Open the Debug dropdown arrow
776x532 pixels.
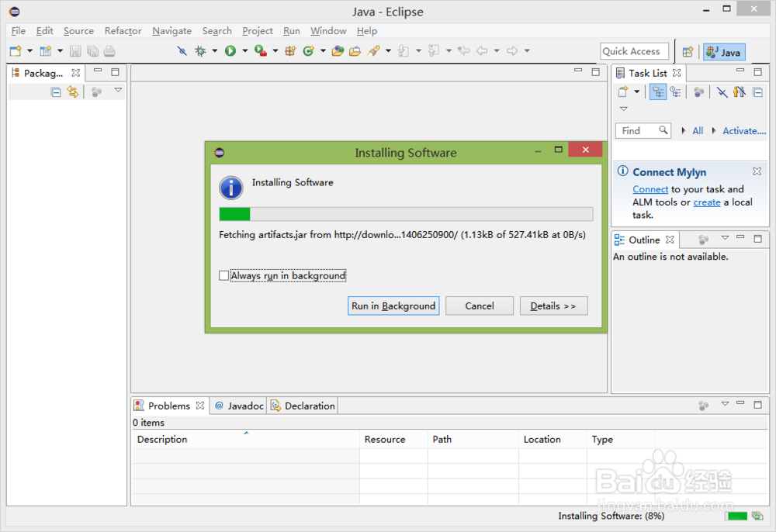click(215, 51)
